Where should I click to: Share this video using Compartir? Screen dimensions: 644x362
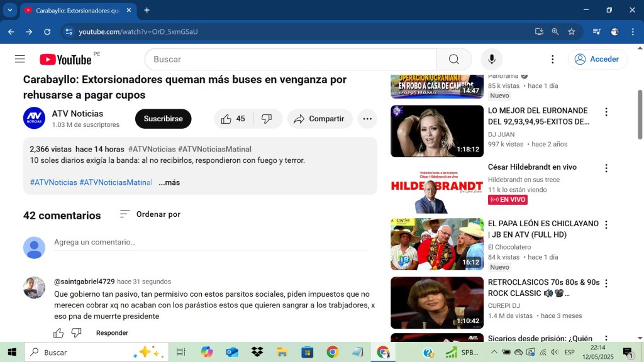[x=319, y=119]
